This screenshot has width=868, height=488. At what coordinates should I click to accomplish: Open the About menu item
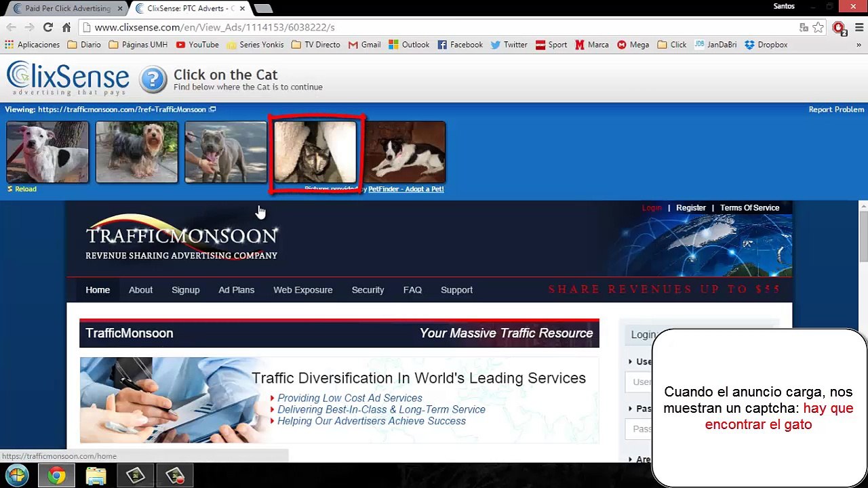click(x=140, y=289)
